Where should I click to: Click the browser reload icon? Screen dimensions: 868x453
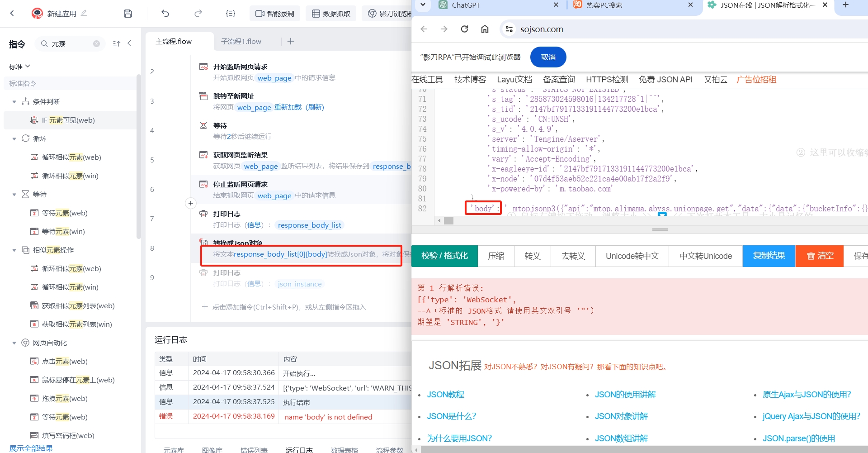point(464,29)
